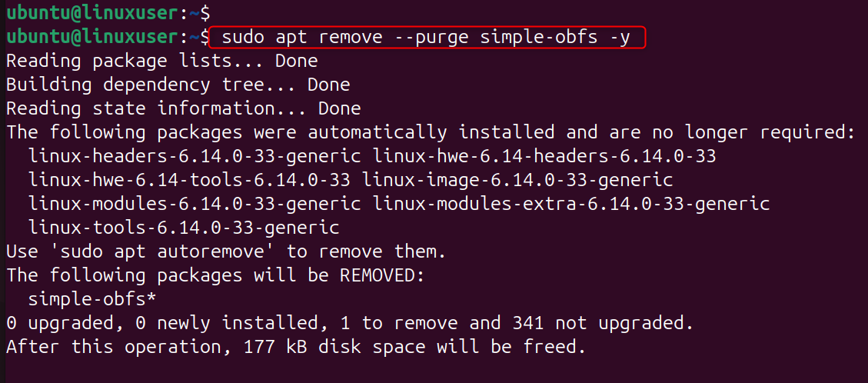
Task: Click the highlighted sudo apt remove command
Action: point(426,37)
